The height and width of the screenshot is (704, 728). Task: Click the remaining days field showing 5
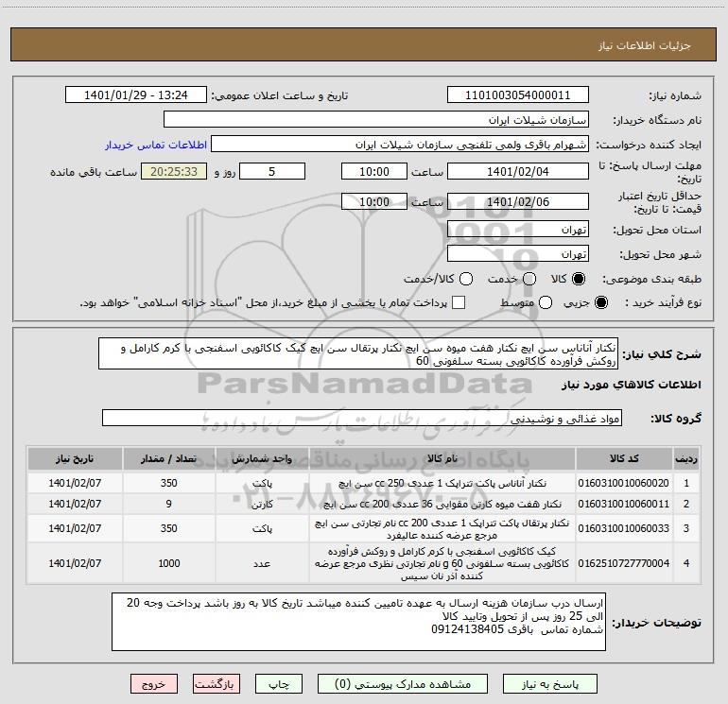[x=272, y=171]
